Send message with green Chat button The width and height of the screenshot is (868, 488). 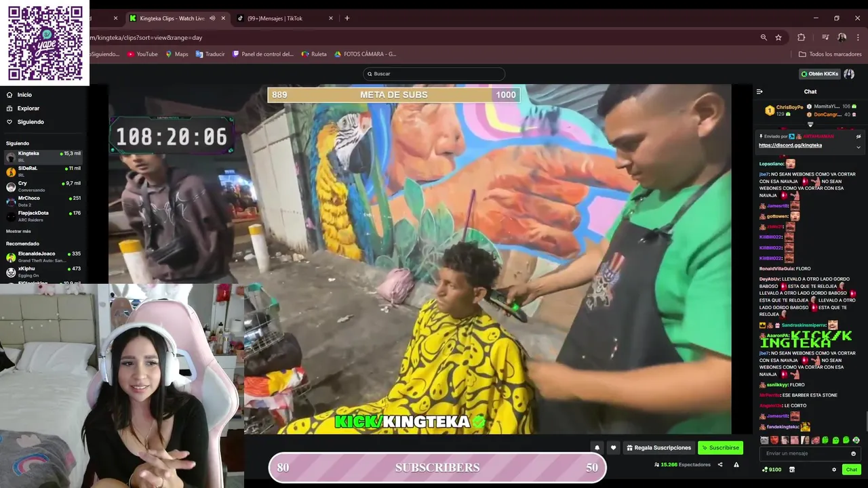coord(851,470)
